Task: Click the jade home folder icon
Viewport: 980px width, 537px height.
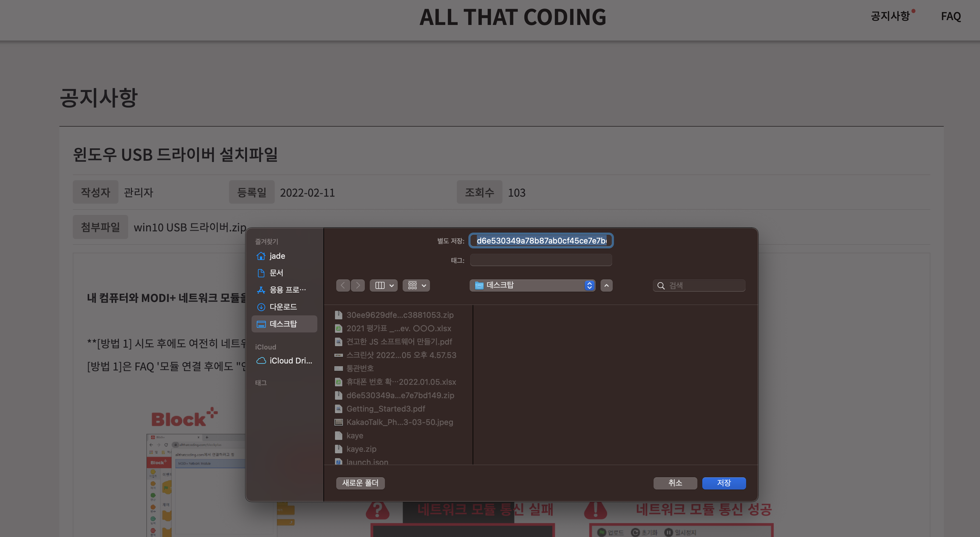Action: 261,256
